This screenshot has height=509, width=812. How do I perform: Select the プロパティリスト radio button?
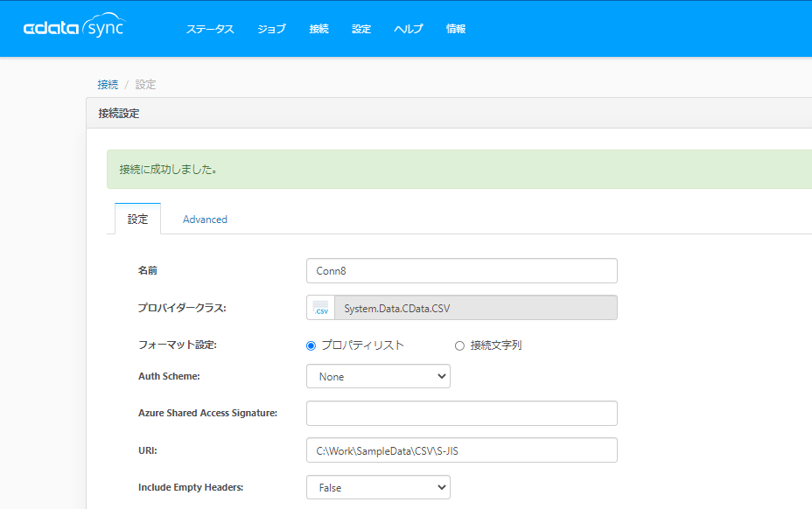[311, 345]
